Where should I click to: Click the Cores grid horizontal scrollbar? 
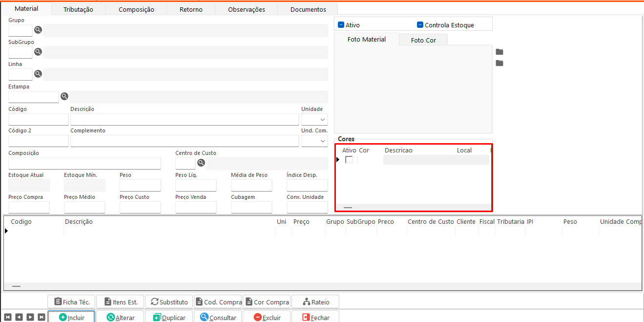(x=413, y=207)
